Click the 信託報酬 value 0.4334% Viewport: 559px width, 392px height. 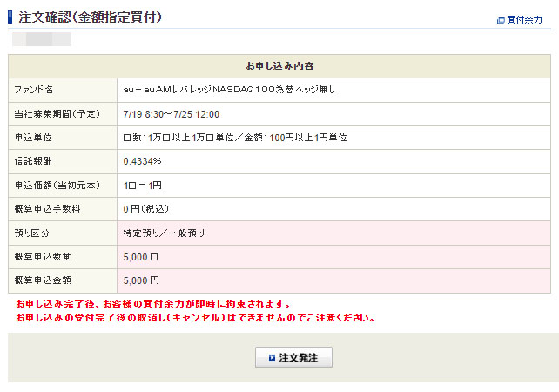pos(142,162)
